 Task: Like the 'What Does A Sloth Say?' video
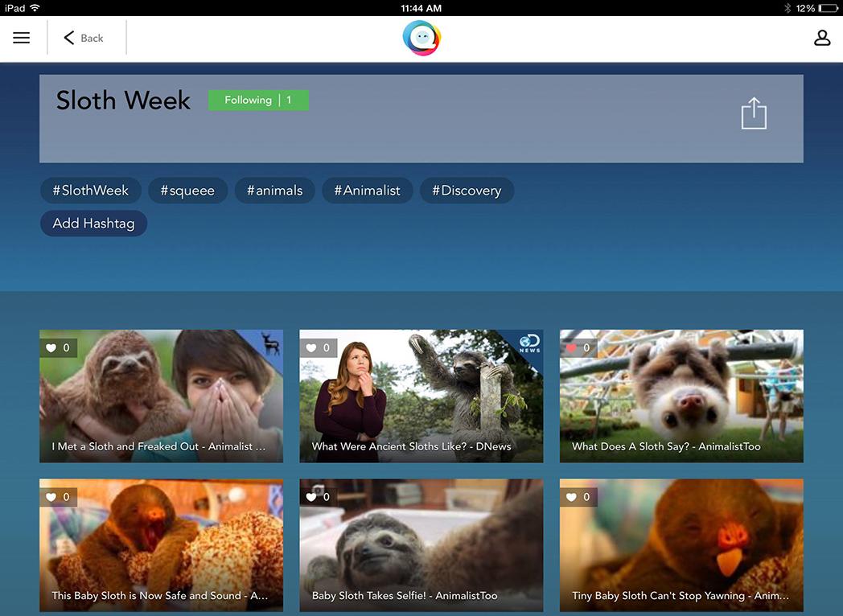point(578,347)
